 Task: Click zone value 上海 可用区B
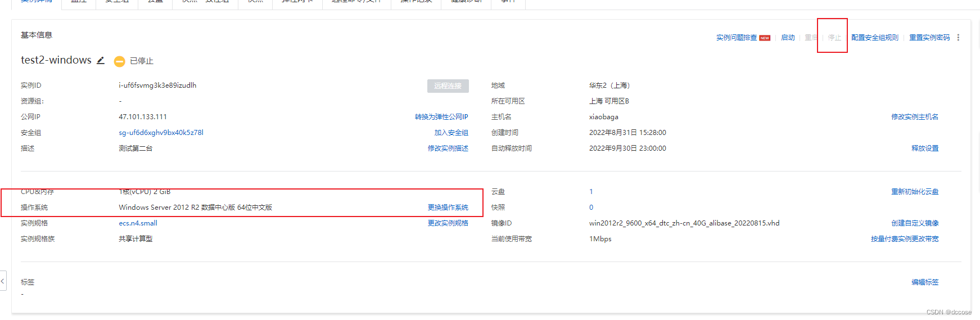[609, 101]
